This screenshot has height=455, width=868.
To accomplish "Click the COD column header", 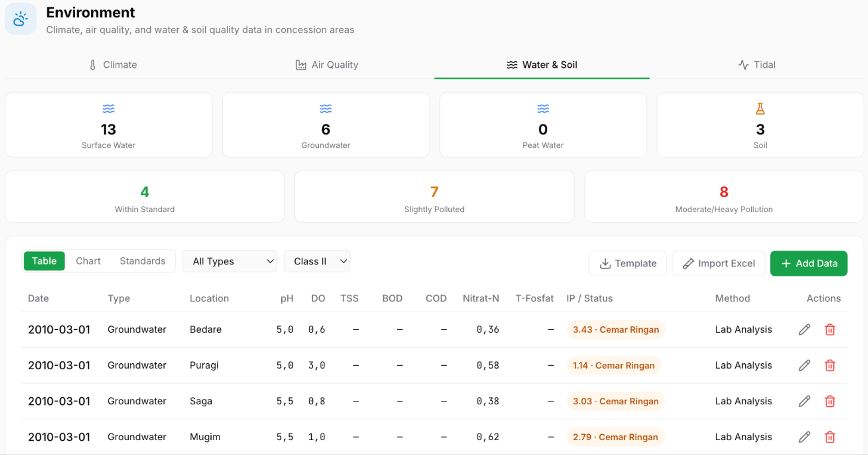I will point(436,298).
